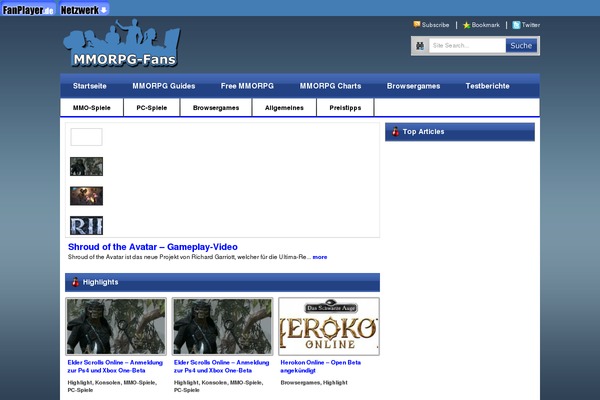
Task: Open the Free MMORPG menu item
Action: click(247, 86)
